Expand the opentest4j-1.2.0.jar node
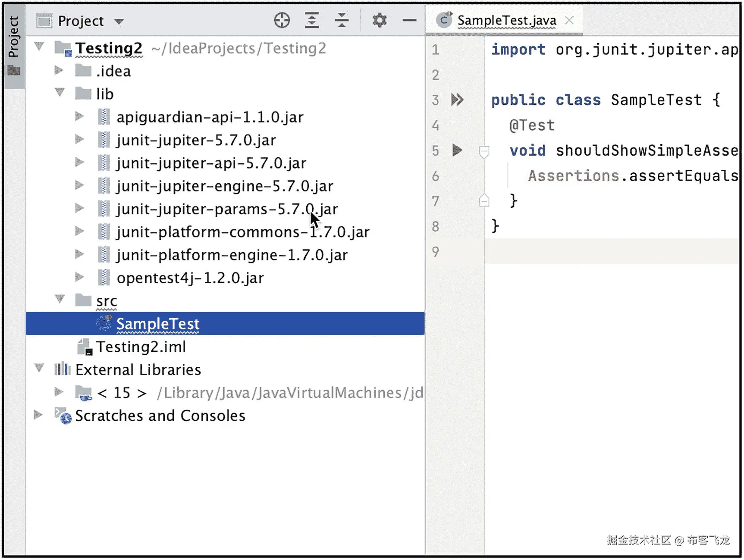 pyautogui.click(x=79, y=277)
